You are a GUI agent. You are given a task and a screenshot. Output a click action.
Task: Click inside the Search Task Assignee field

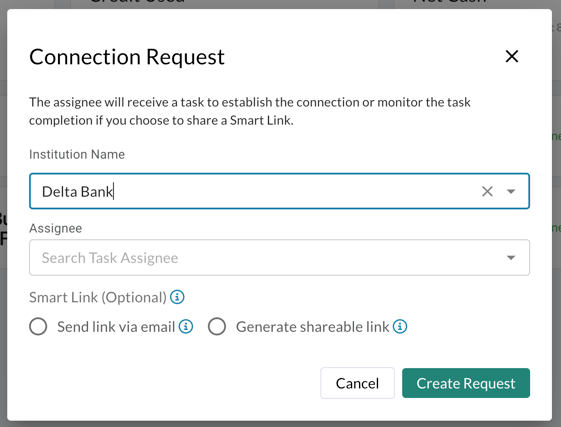click(x=265, y=258)
